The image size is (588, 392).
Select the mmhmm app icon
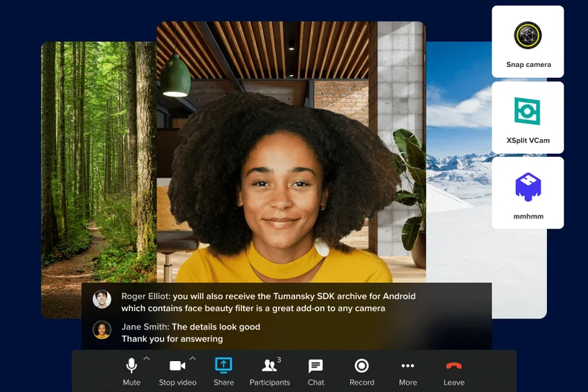[x=528, y=187]
